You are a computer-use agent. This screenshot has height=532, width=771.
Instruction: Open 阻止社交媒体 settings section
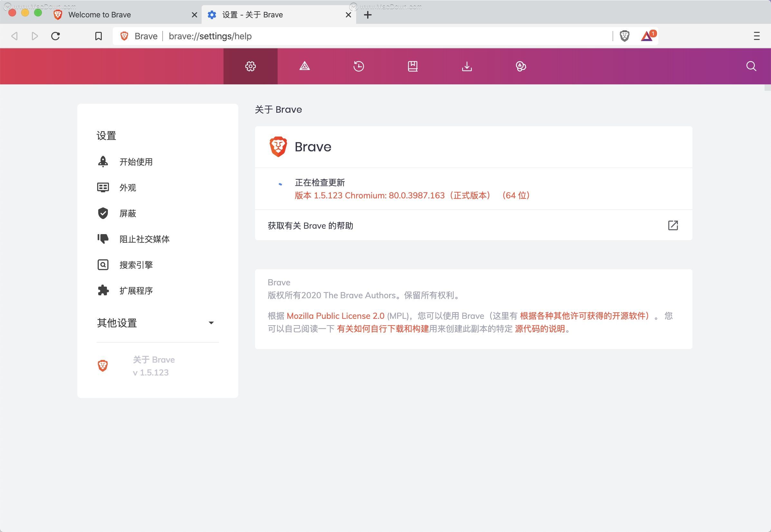(x=144, y=239)
